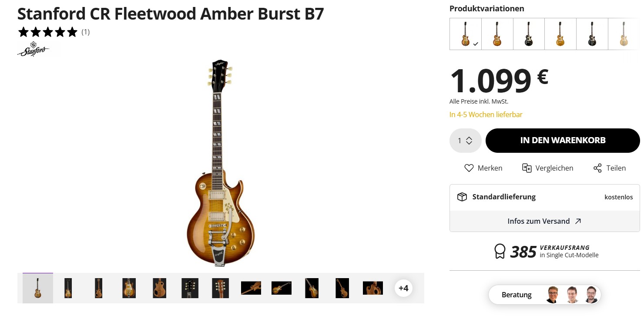Open the Stanford brand logo

[x=34, y=49]
